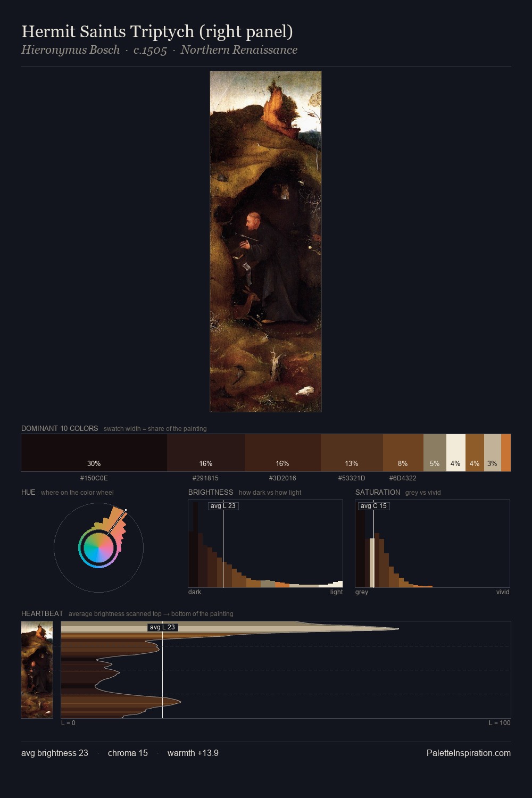The width and height of the screenshot is (532, 798).
Task: Click hex code #53321D
Action: 352,478
